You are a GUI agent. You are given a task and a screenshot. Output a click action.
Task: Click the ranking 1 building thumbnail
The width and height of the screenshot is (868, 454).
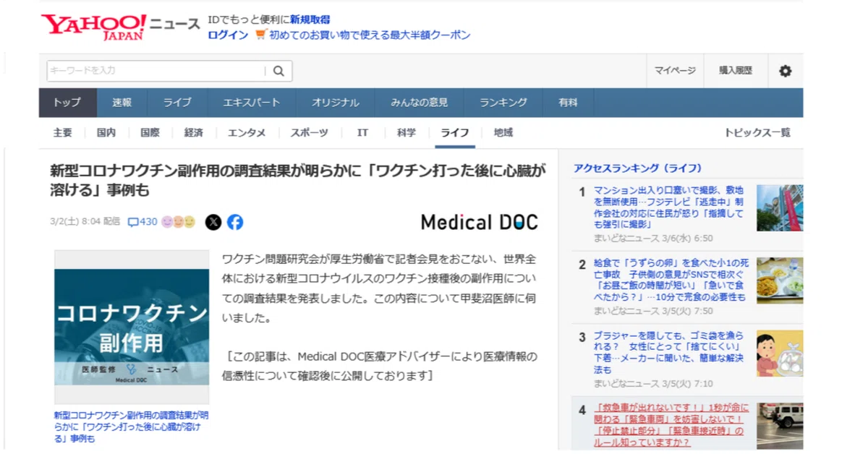tap(780, 207)
